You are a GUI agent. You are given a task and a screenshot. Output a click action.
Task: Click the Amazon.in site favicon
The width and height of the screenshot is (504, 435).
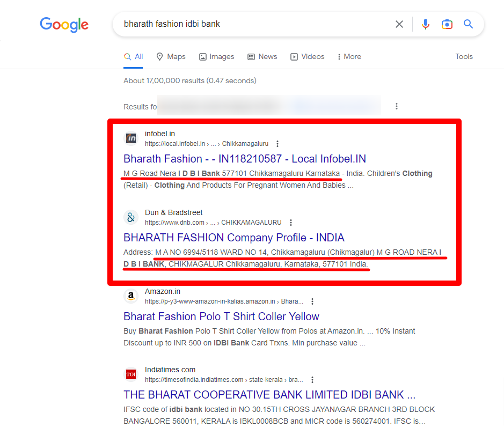tap(132, 296)
